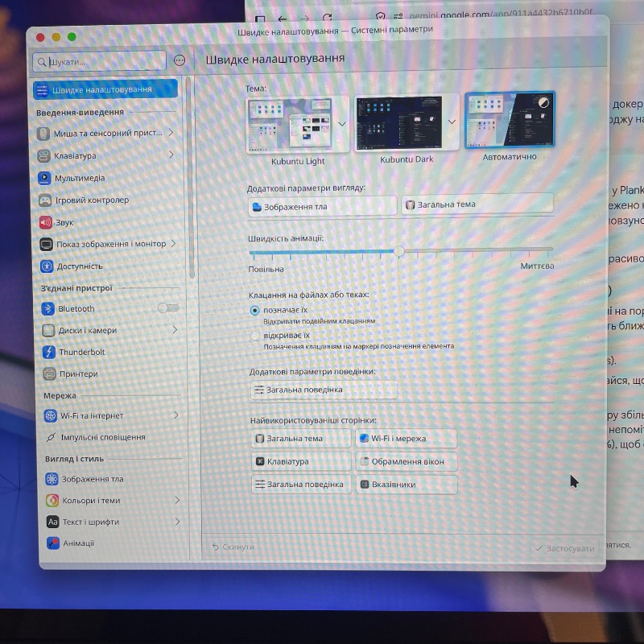Viewport: 644px width, 644px height.
Task: Click the Диски і камери icon
Action: tap(48, 331)
